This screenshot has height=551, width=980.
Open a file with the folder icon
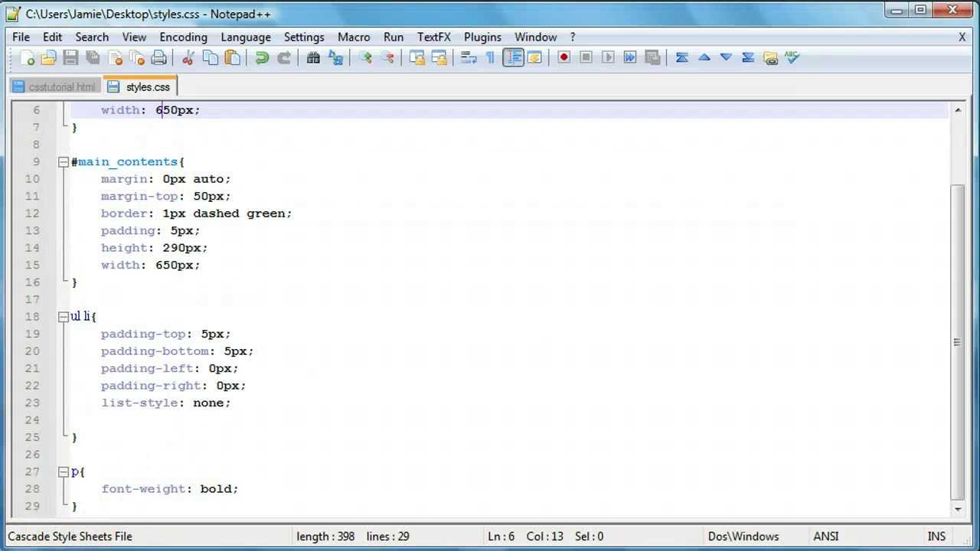point(48,58)
